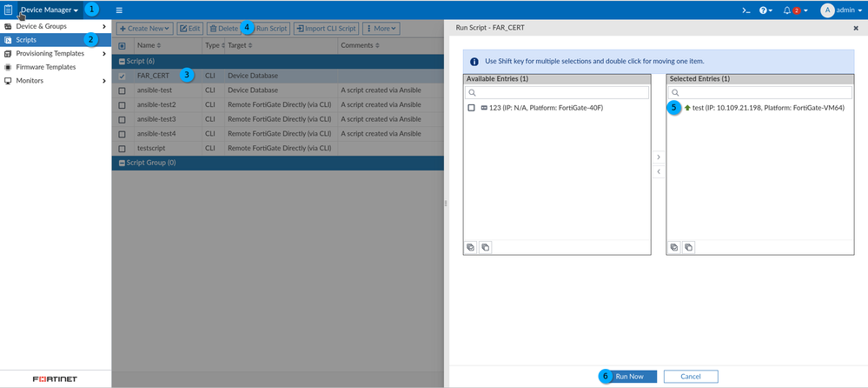Sort by the Comments column
Screen dimensions: 868x388
(360, 45)
